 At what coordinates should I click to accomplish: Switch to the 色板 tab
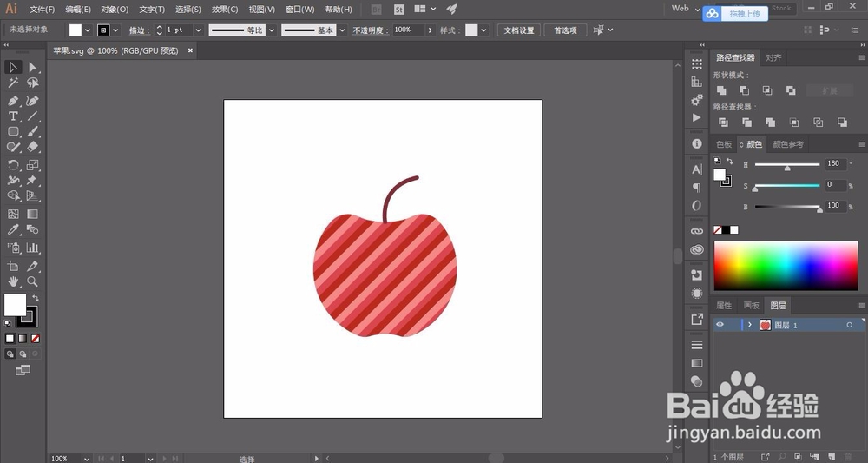tap(724, 144)
